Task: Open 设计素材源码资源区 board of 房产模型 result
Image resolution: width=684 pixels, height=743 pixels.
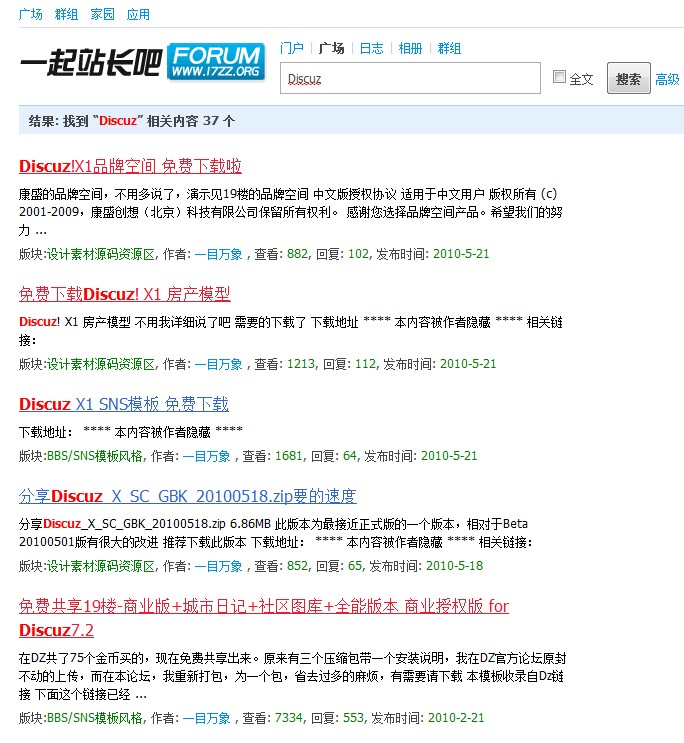Action: click(x=100, y=364)
